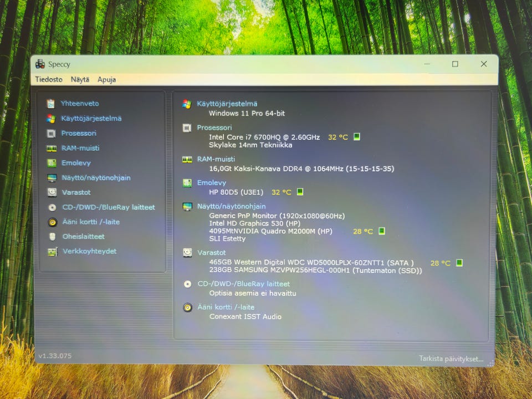Click the v1.33.075 version label
532x399 pixels.
tap(55, 356)
